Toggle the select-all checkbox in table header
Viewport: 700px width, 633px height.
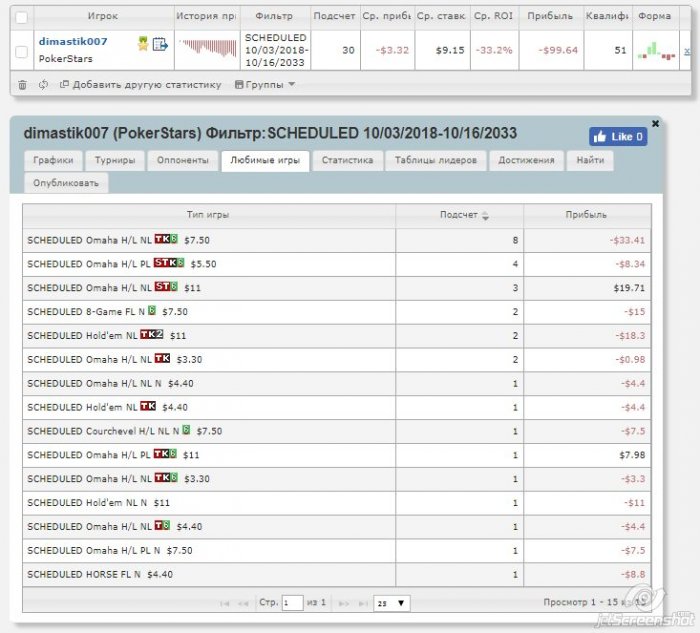tap(21, 17)
